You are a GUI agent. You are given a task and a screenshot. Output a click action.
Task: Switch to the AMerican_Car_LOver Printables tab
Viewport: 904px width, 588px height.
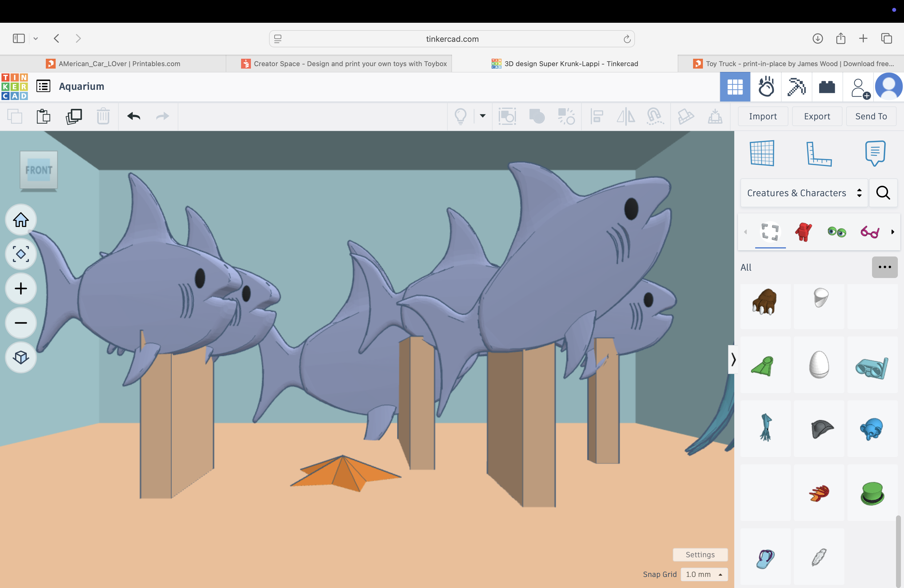(113, 64)
